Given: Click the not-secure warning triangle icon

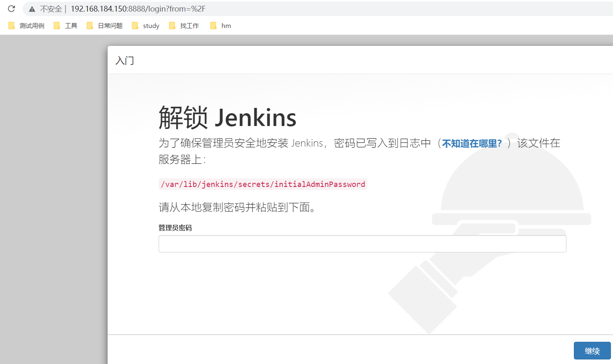Looking at the screenshot, I should [32, 9].
